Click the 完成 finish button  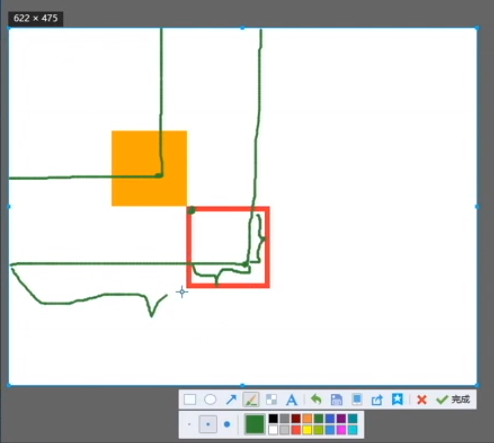[x=453, y=399]
